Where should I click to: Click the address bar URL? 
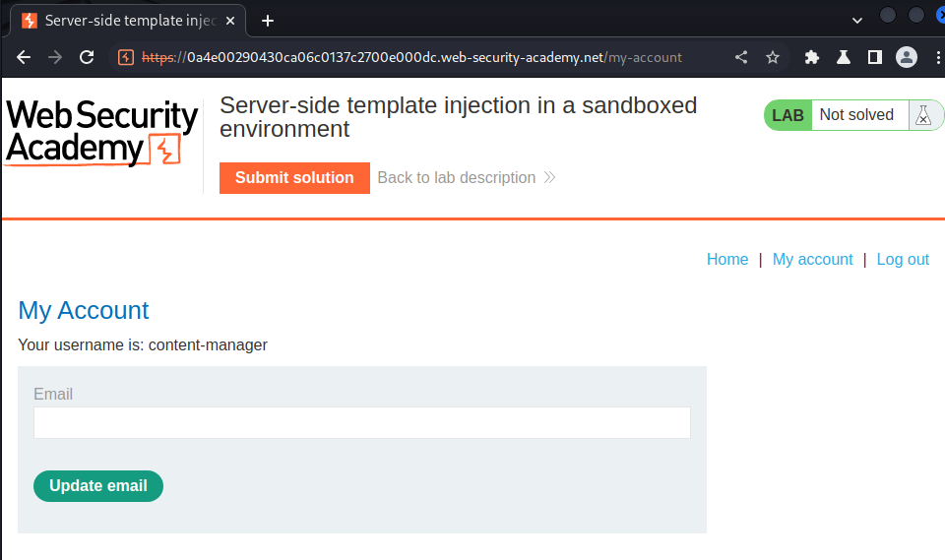coord(411,57)
